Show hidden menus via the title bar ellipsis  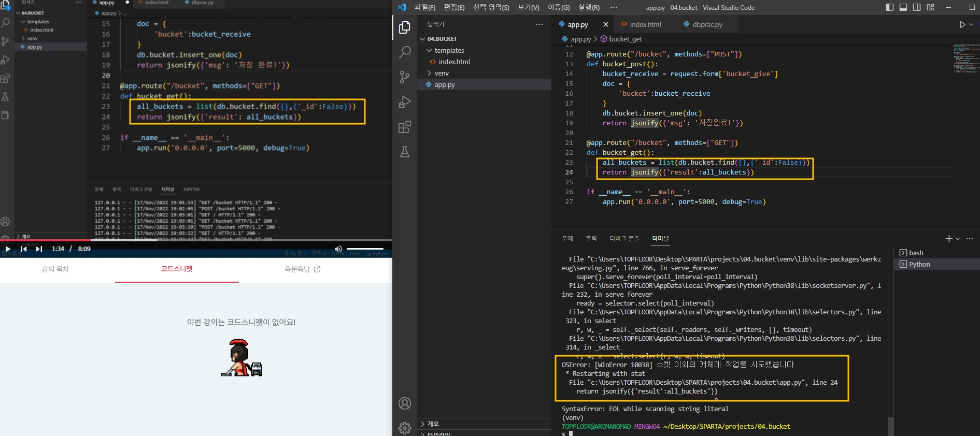(x=614, y=7)
